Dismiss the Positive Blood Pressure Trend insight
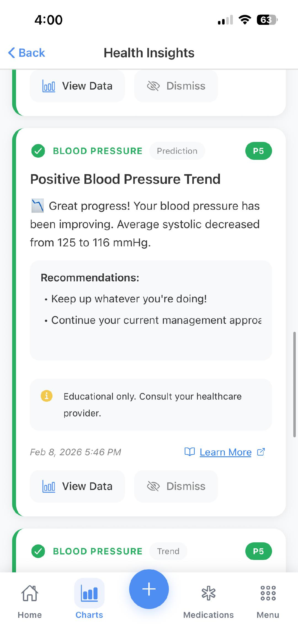This screenshot has width=298, height=644. click(176, 486)
